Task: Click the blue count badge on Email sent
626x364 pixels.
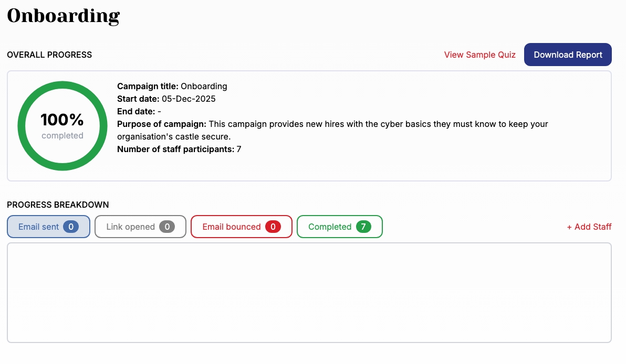Action: (71, 227)
